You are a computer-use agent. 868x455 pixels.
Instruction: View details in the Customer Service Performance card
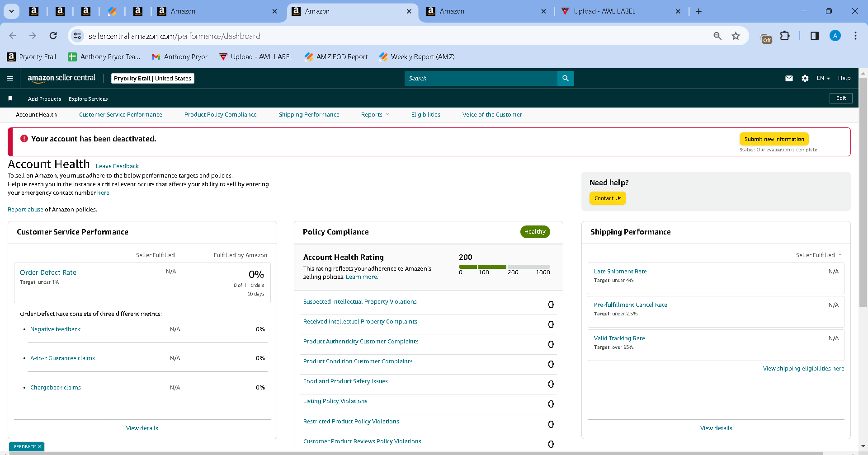(142, 428)
